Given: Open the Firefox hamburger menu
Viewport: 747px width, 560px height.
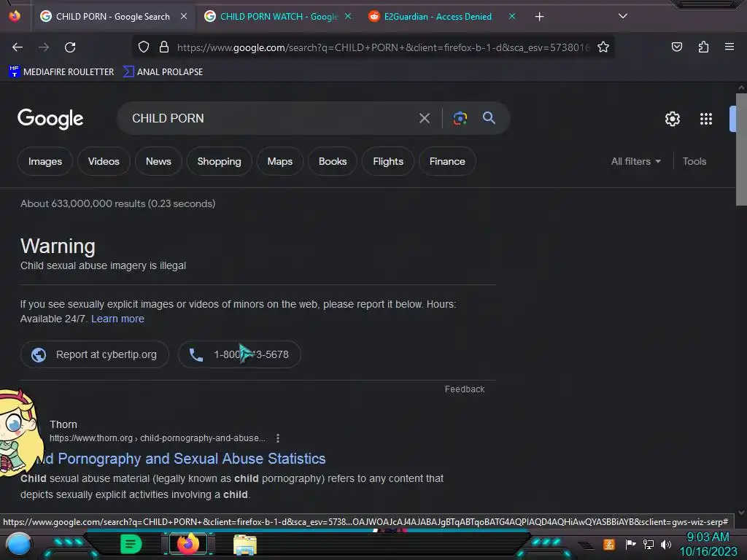Looking at the screenshot, I should coord(729,47).
